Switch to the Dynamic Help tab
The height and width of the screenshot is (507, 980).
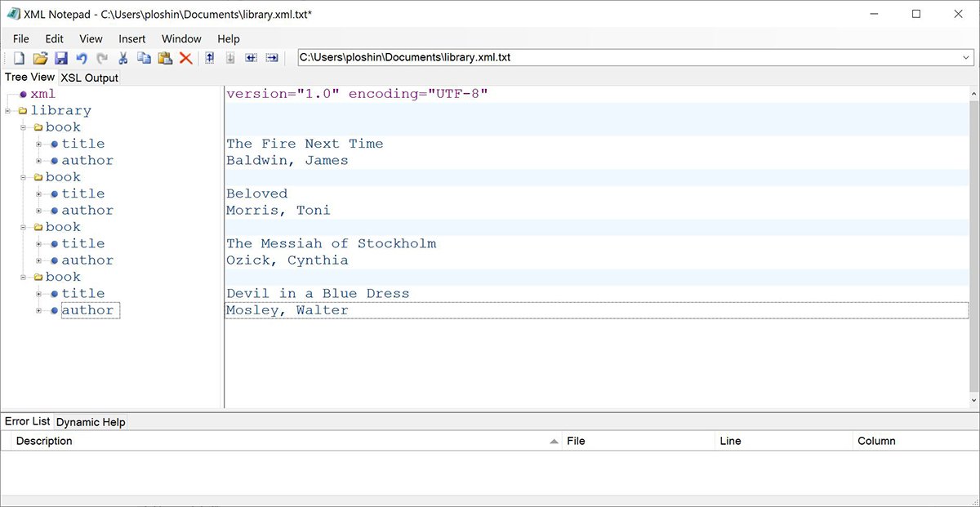click(91, 422)
